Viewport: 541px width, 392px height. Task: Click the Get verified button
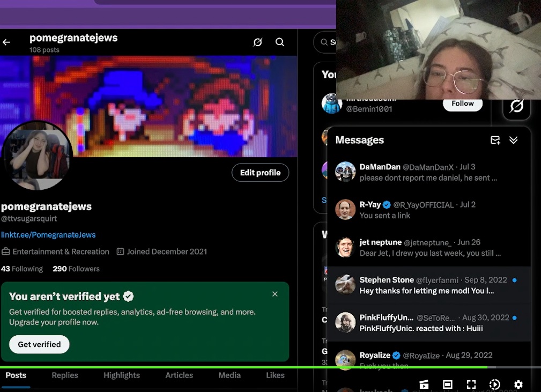[39, 344]
